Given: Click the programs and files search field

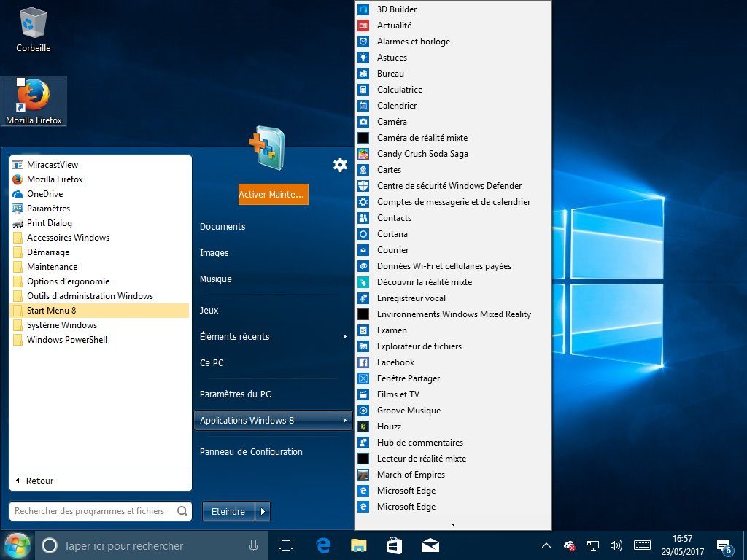Looking at the screenshot, I should (101, 511).
